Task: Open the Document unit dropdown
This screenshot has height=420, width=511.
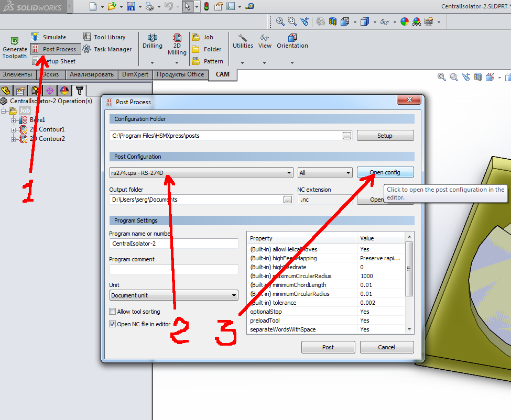Action: (173, 295)
